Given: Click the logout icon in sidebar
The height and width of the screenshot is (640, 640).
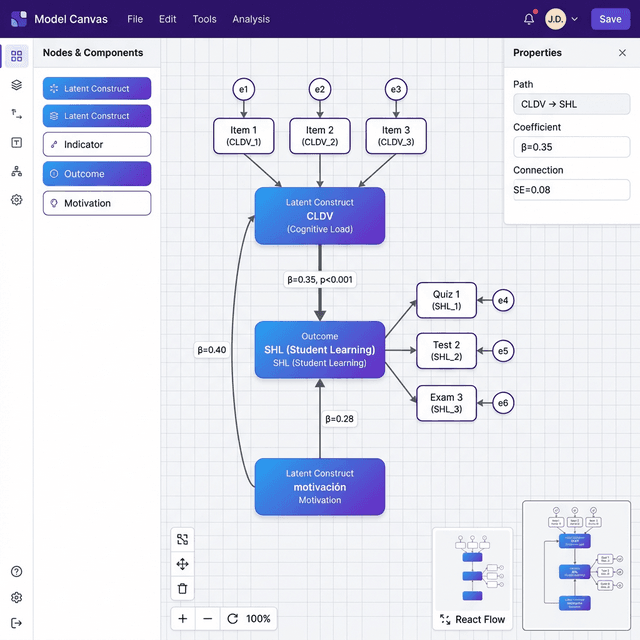Looking at the screenshot, I should [16, 623].
